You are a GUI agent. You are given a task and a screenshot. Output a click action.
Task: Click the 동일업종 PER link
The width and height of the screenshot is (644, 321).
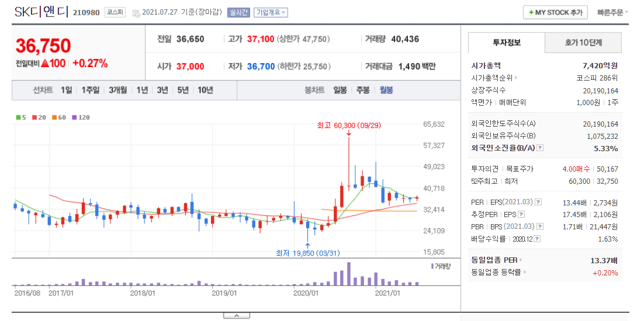click(x=494, y=260)
